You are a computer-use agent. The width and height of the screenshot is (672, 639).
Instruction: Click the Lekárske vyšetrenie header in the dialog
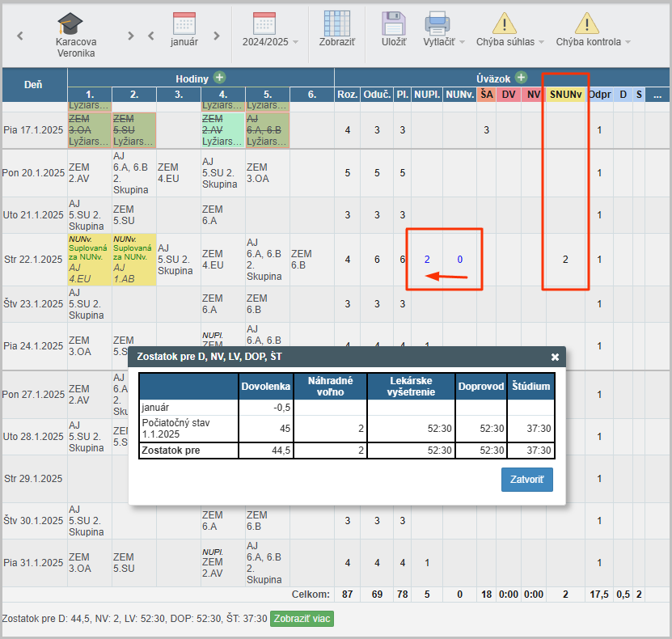[411, 386]
